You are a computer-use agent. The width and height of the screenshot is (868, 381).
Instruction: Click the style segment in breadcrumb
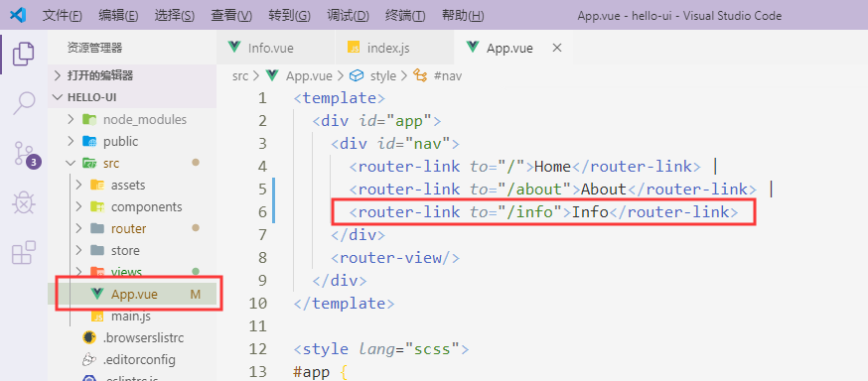[383, 75]
